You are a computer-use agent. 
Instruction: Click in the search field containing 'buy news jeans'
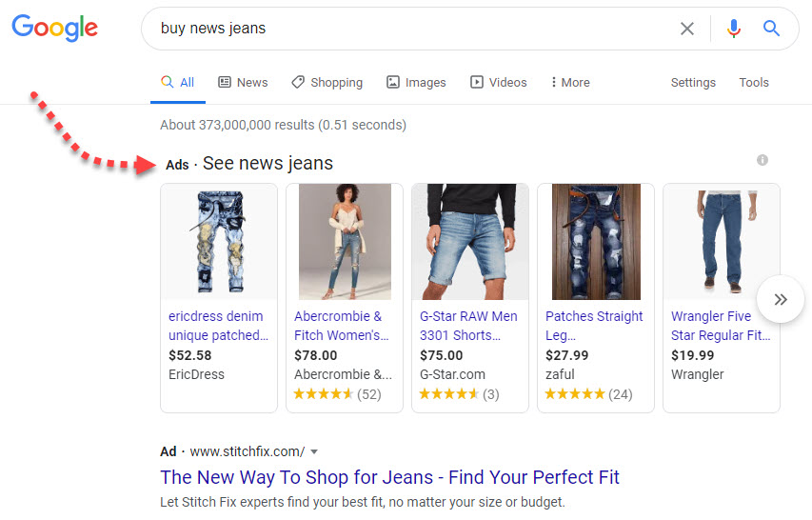pyautogui.click(x=409, y=29)
